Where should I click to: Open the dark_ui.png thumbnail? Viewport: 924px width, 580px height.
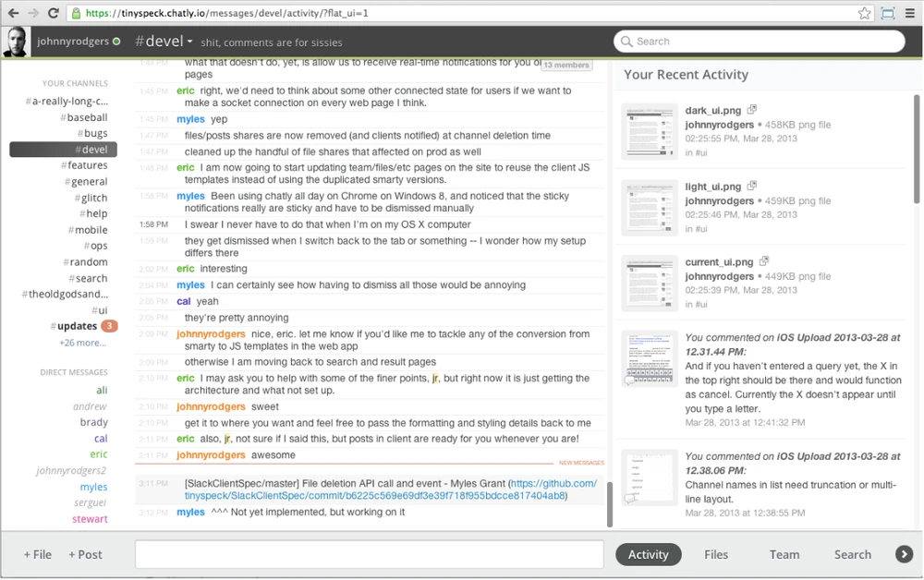tap(650, 131)
